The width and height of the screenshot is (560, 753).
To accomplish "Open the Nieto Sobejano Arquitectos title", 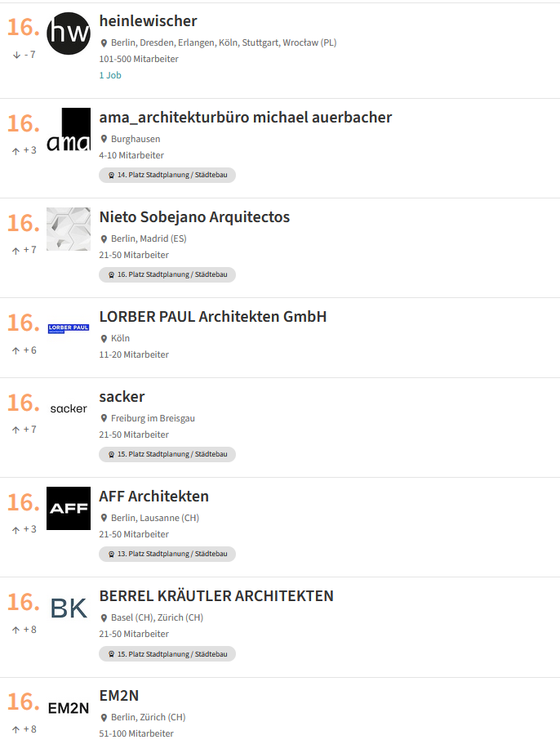I will point(194,217).
